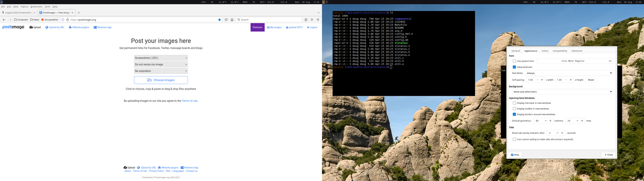Decrease the cell spacing height value
Image resolution: width=644 pixels, height=181 pixels.
coord(566,79)
